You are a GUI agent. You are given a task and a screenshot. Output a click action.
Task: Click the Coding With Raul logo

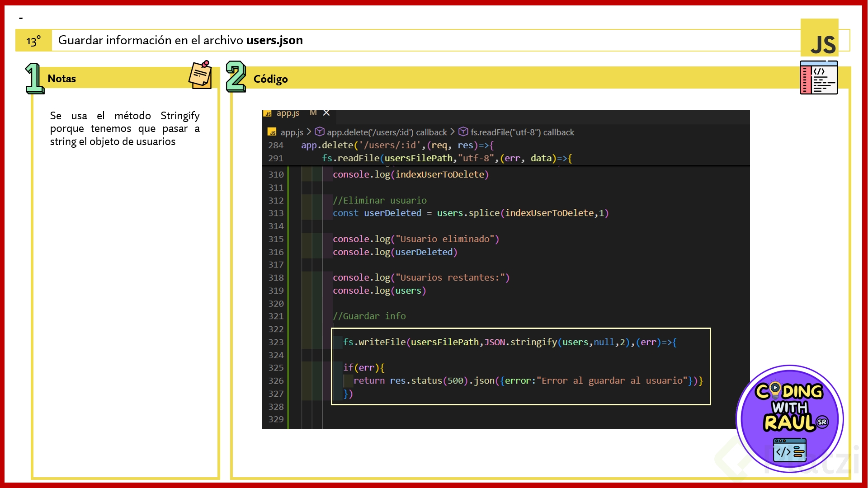pos(790,418)
